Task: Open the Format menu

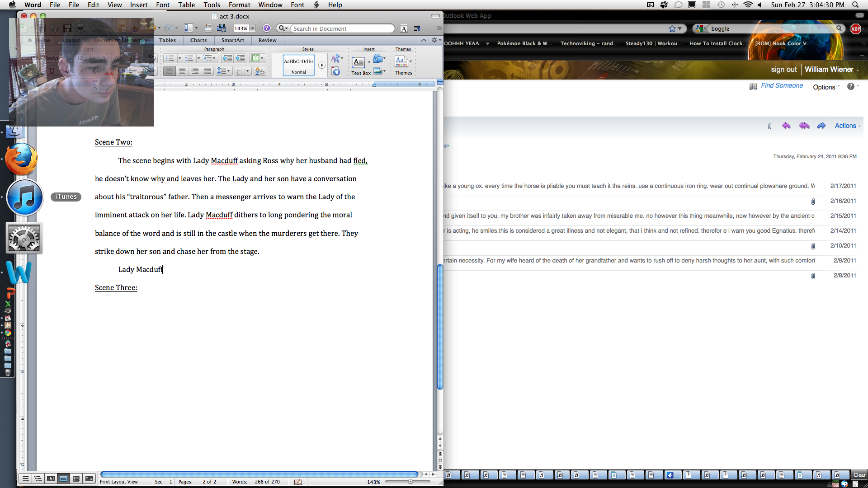Action: coord(239,5)
